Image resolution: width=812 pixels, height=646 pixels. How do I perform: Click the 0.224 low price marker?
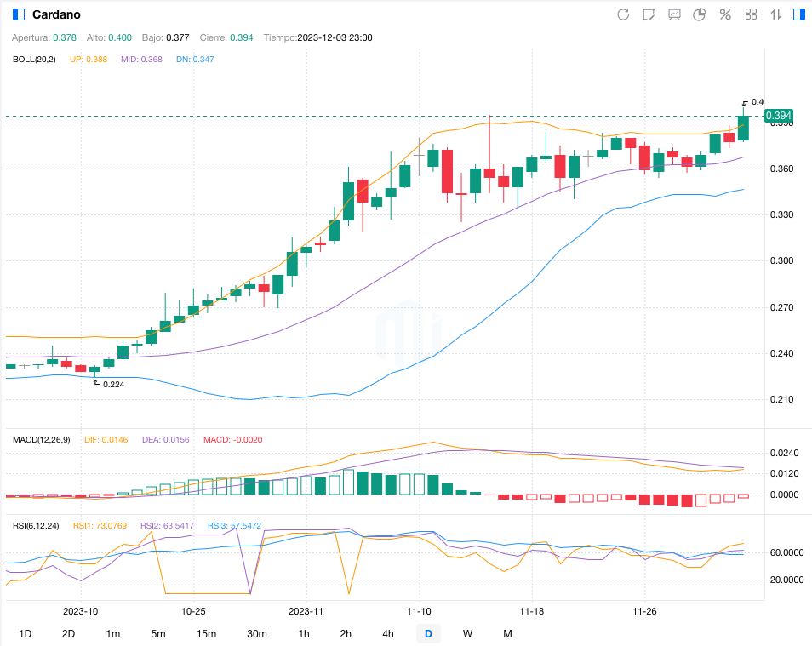tap(113, 384)
